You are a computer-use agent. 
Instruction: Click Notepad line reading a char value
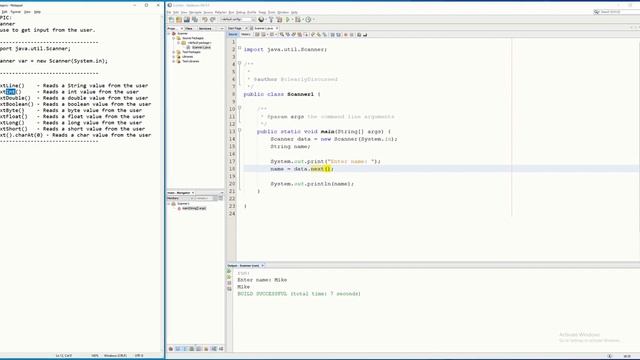76,135
